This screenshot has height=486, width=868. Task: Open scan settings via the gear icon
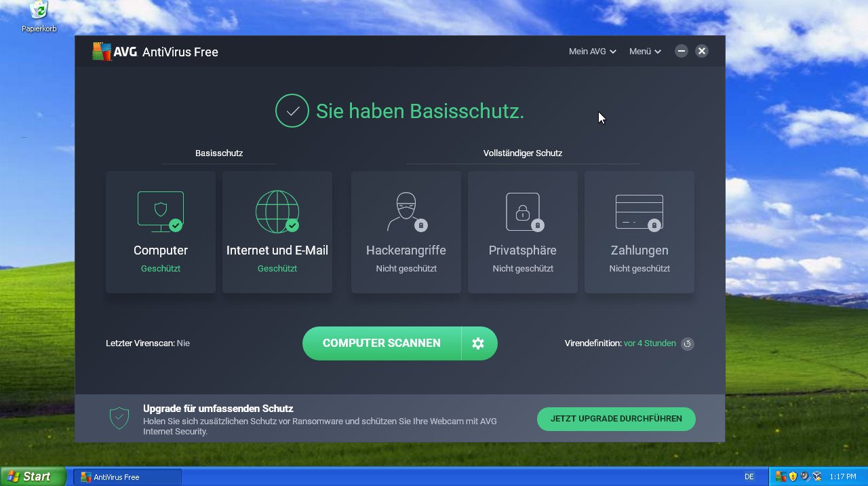tap(479, 343)
